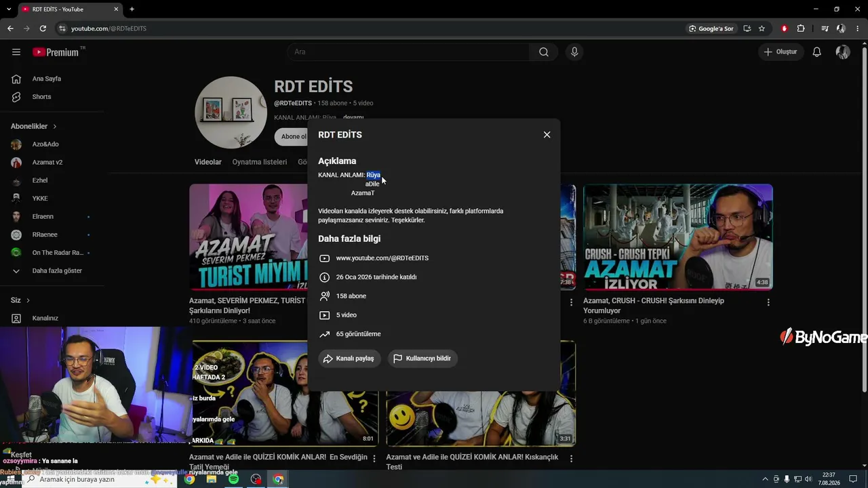Click the RDT EDİTS channel avatar
Image resolution: width=868 pixels, height=488 pixels.
(x=231, y=112)
